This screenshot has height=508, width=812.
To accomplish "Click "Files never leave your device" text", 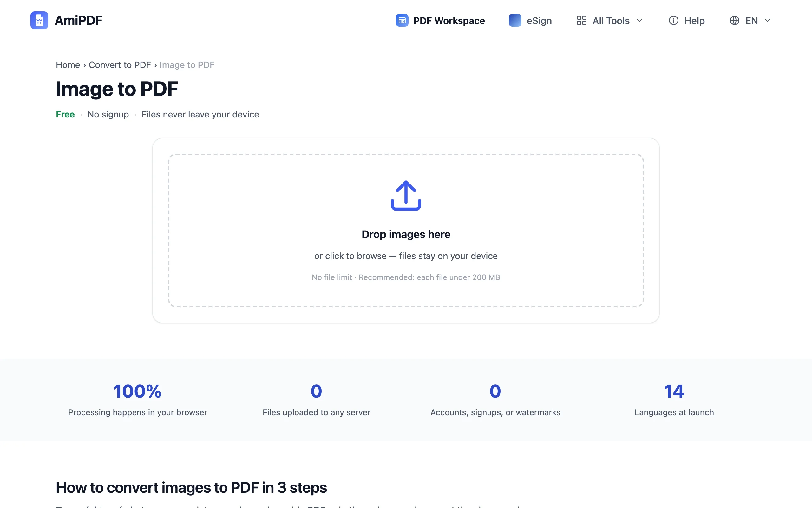I will (x=200, y=115).
